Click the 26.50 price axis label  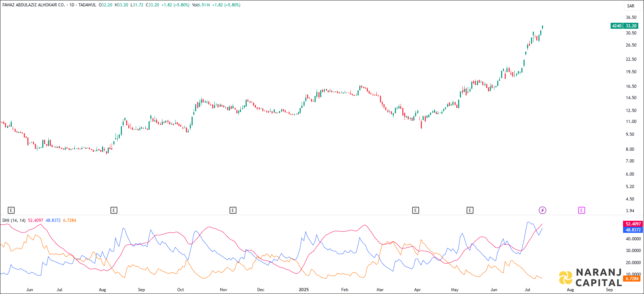pos(631,45)
